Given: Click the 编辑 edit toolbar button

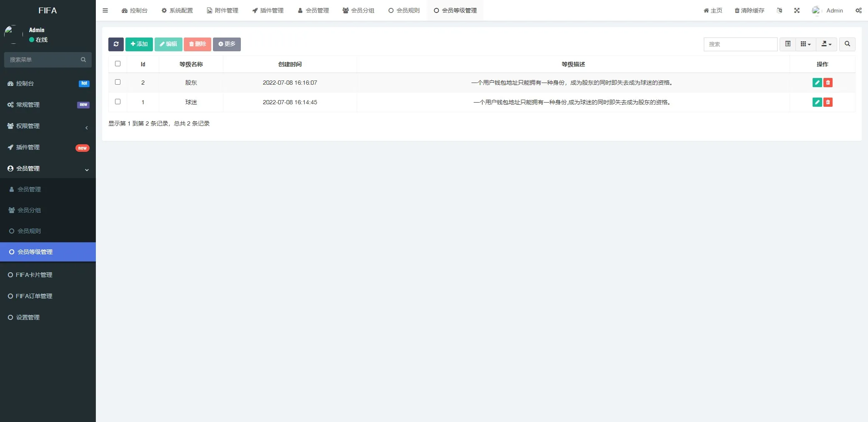Looking at the screenshot, I should pyautogui.click(x=168, y=44).
